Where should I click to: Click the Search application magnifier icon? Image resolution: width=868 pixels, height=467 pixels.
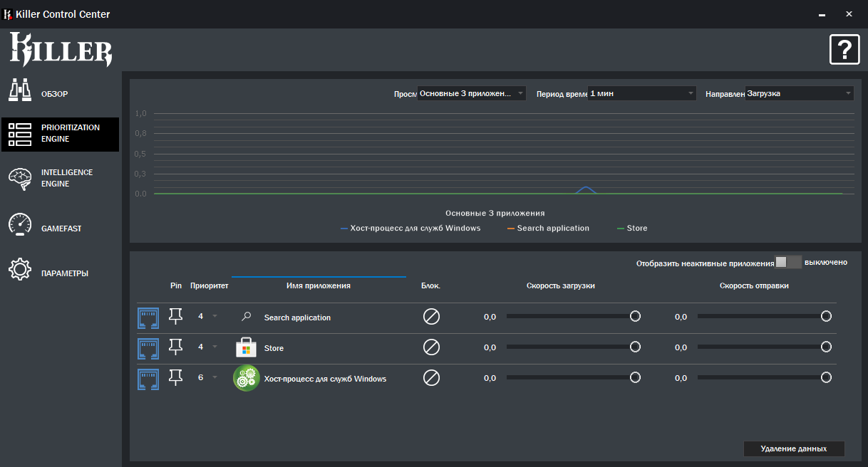(247, 317)
